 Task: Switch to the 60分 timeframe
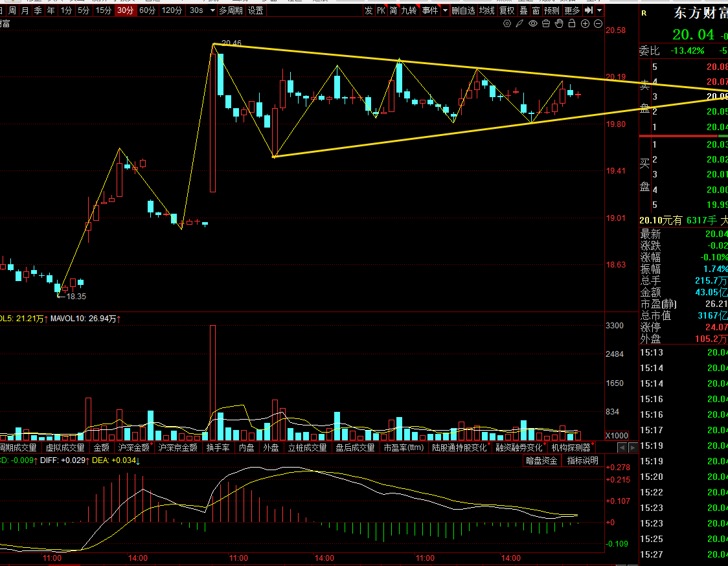(x=147, y=10)
